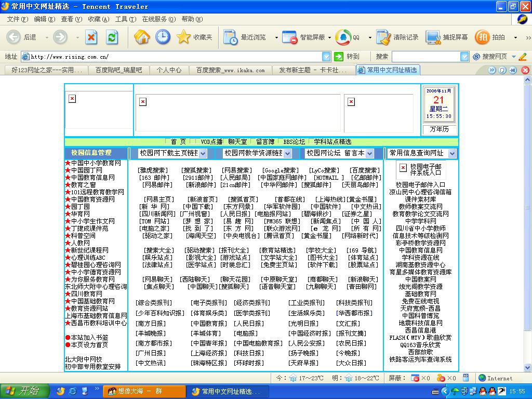The width and height of the screenshot is (532, 399).
Task: Open the 校园网论坛 留言本 dropdown list
Action: point(369,153)
